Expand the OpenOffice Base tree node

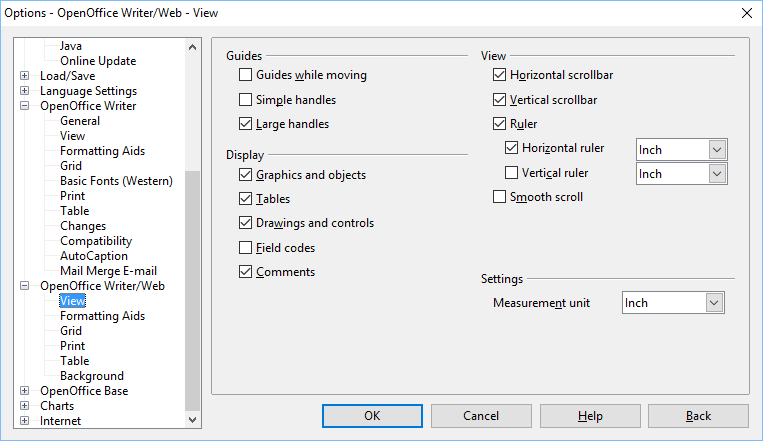pos(24,391)
